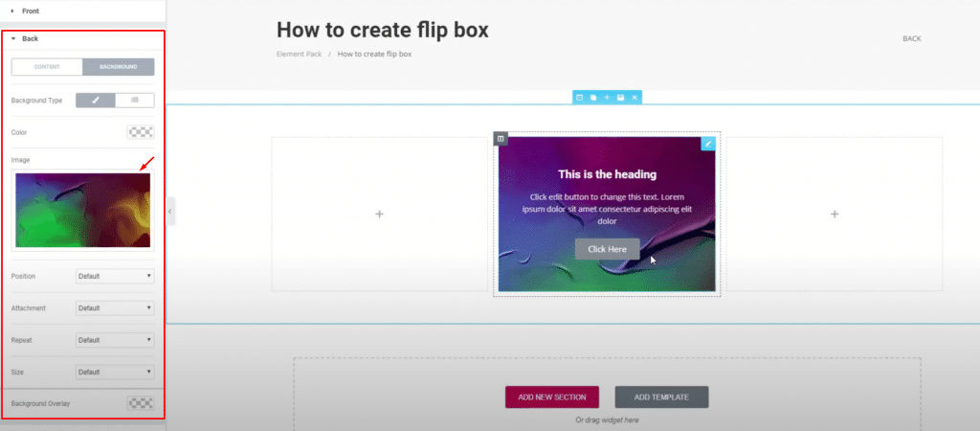
Task: Click the edit section icon in the section toolbar
Action: [579, 98]
